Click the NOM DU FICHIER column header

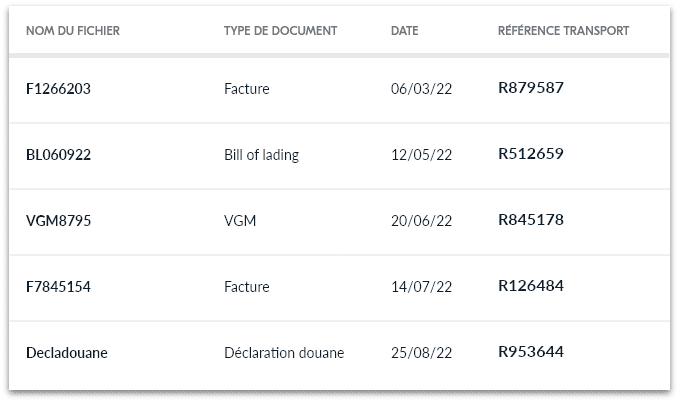[73, 31]
